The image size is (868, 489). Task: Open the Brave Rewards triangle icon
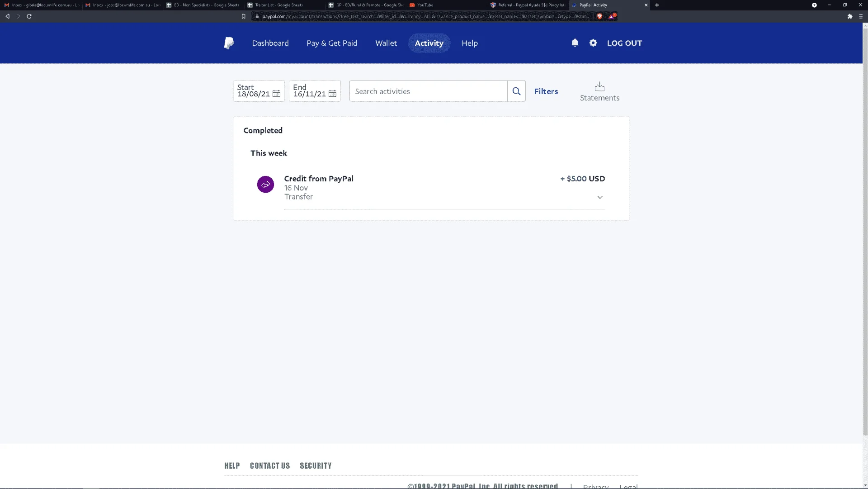(612, 16)
